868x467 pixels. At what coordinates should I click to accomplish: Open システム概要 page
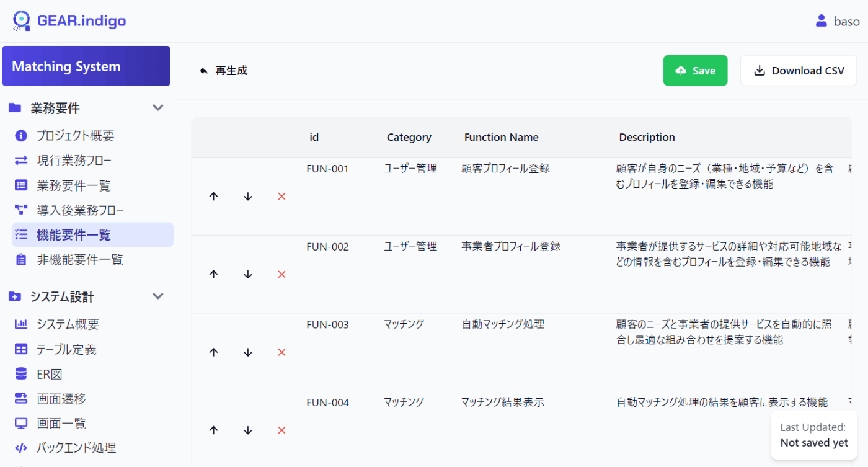pyautogui.click(x=68, y=324)
